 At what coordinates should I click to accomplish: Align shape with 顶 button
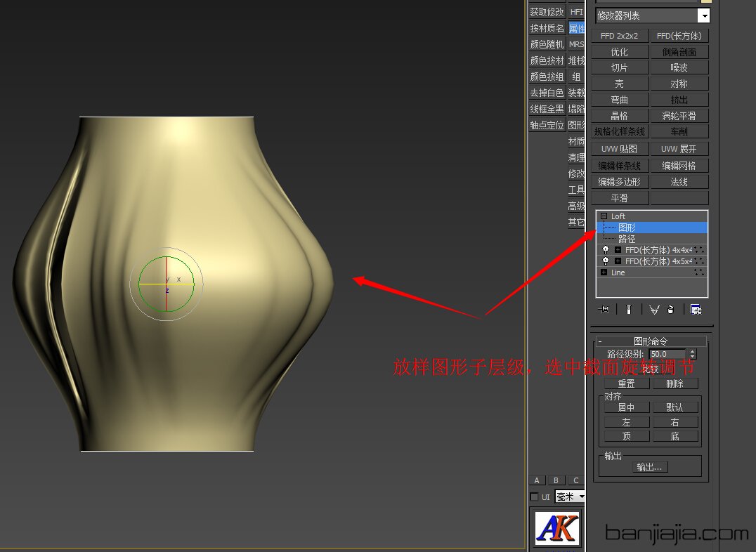coord(627,436)
